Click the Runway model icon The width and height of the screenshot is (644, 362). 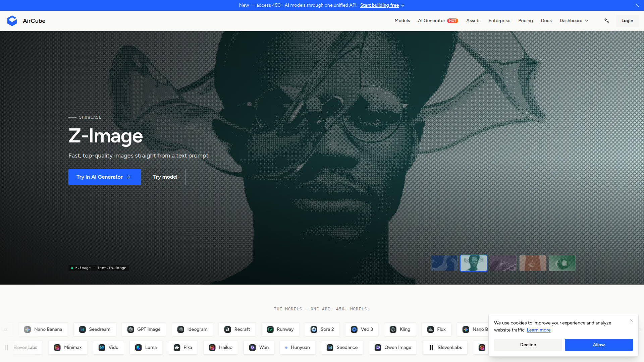[270, 329]
